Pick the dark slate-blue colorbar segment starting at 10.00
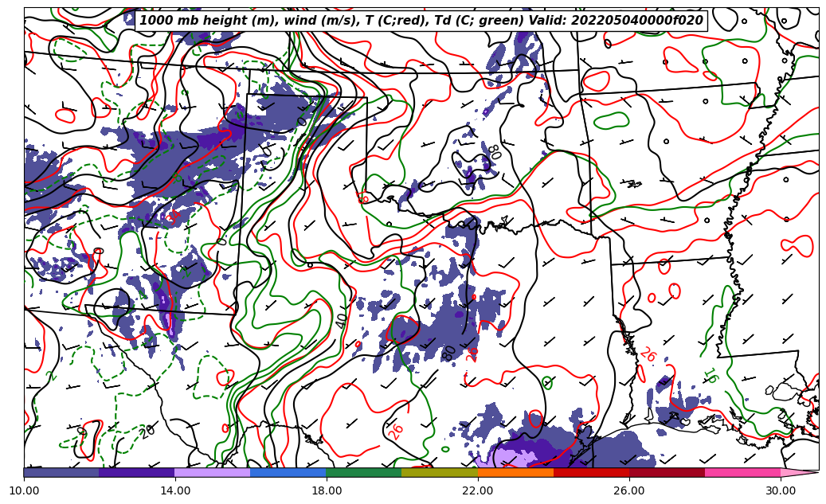Viewport: 826px width, 504px height. pyautogui.click(x=61, y=472)
